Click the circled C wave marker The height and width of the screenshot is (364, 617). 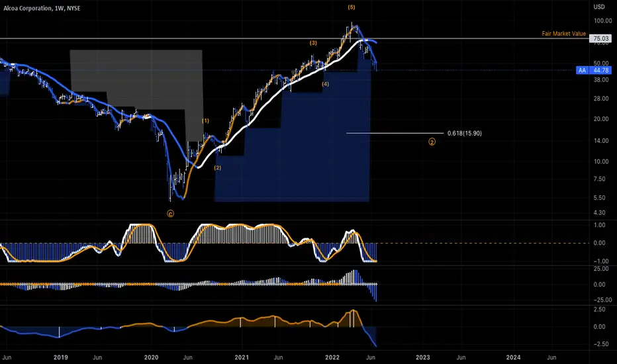point(170,214)
